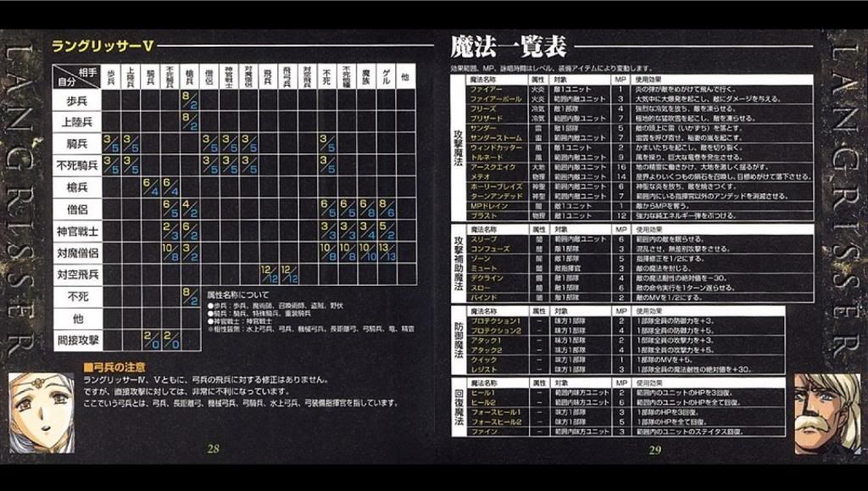
Task: Click the 13/13 cell in 対魔僧侶 row
Action: point(387,253)
